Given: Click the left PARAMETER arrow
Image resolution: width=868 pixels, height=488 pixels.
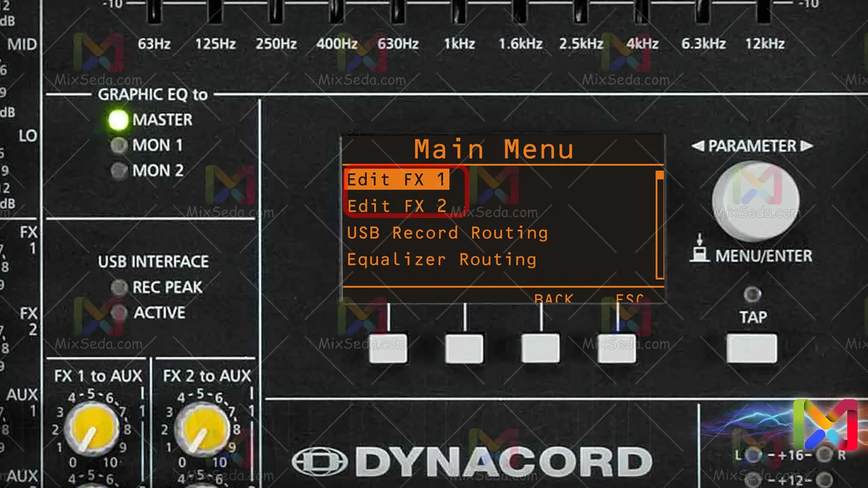Looking at the screenshot, I should point(698,146).
